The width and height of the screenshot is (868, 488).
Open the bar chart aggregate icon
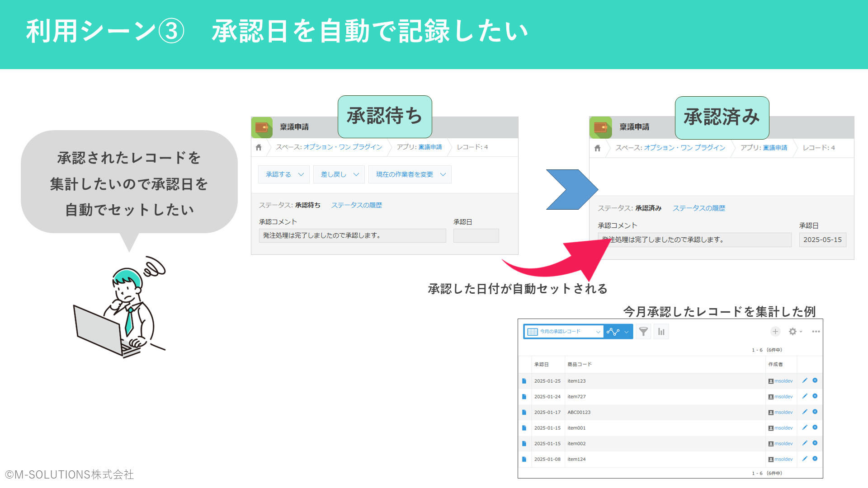(x=661, y=332)
